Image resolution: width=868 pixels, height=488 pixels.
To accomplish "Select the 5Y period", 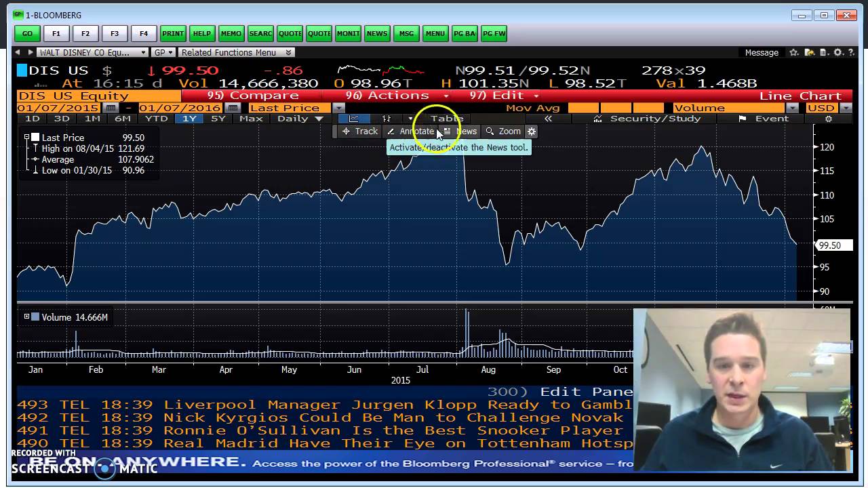I will click(218, 119).
